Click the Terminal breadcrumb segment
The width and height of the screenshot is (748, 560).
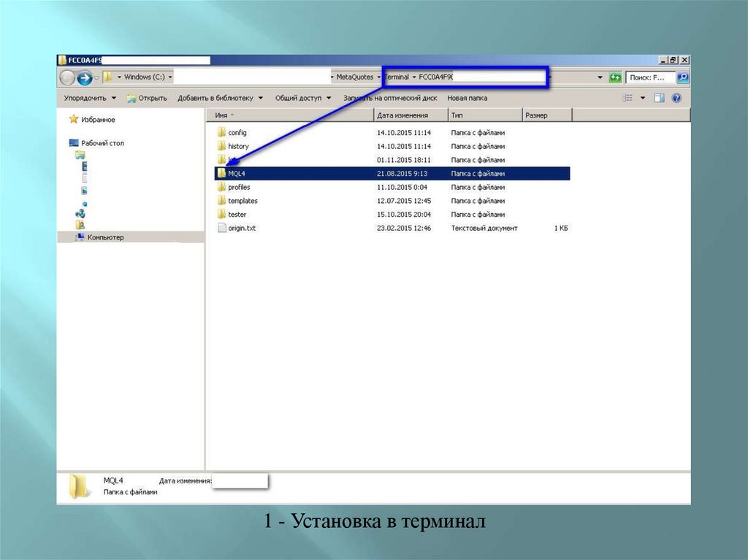point(397,77)
